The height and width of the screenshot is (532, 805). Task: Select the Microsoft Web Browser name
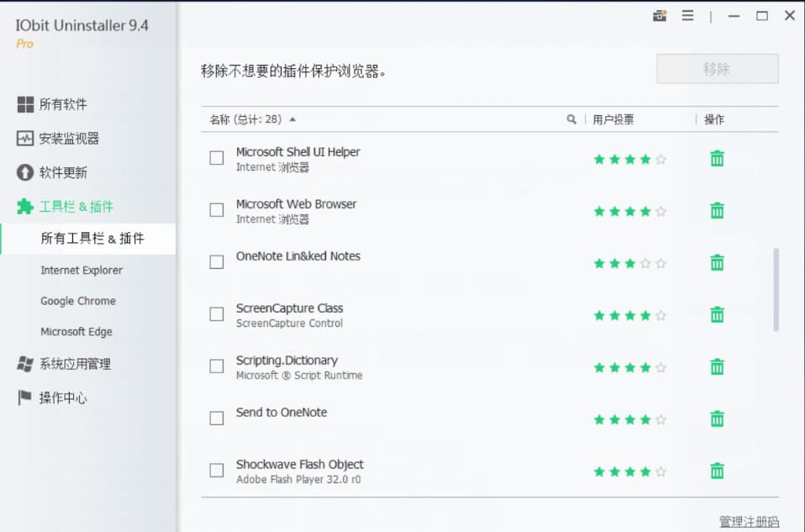tap(297, 204)
